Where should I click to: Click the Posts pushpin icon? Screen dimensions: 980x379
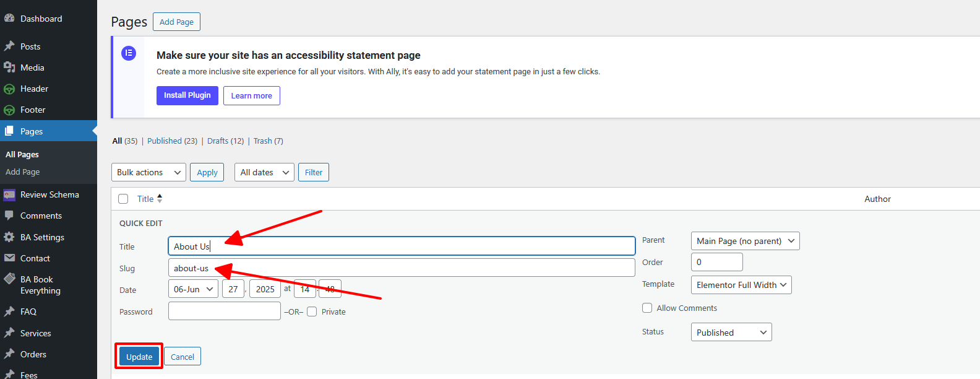(9, 46)
